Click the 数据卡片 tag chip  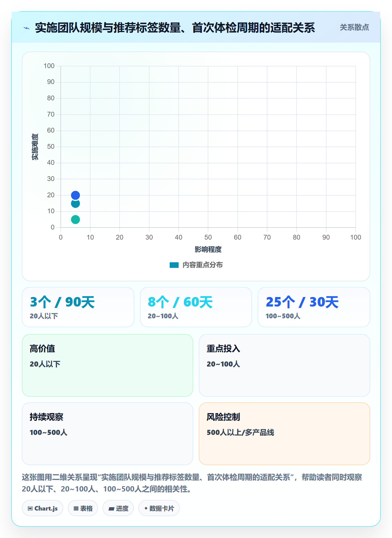(x=159, y=508)
